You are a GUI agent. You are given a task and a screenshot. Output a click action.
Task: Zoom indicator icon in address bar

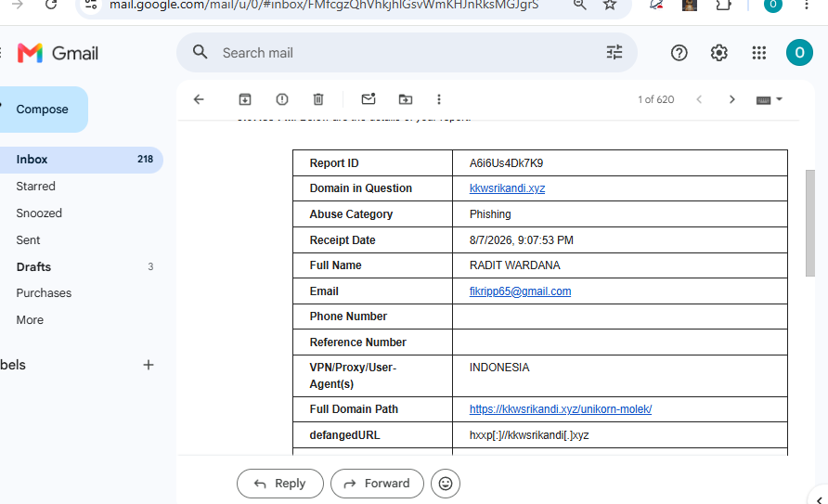[x=580, y=5]
